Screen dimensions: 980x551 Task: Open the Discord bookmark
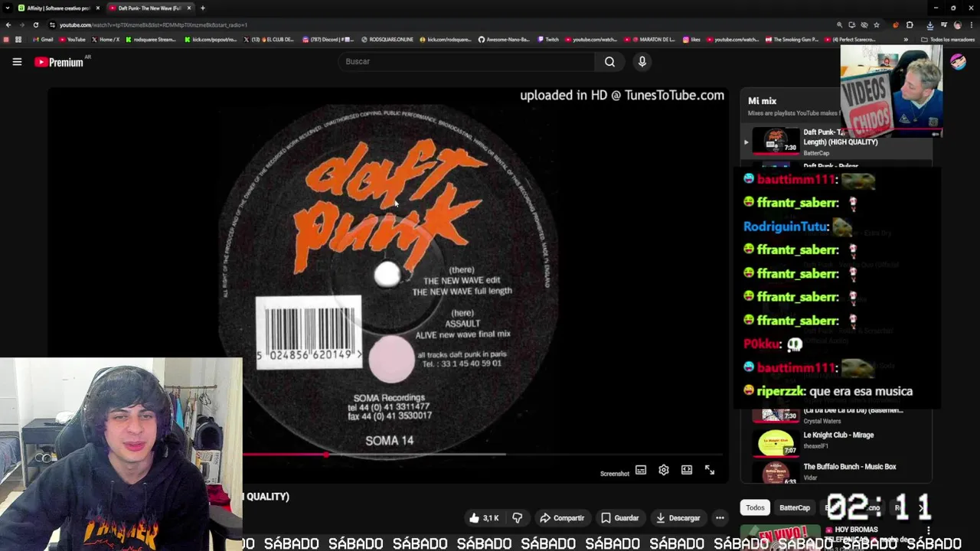[328, 39]
